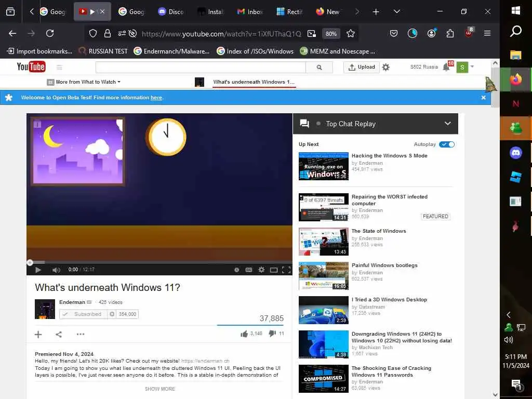
Task: Click the Upload button
Action: coord(362,67)
